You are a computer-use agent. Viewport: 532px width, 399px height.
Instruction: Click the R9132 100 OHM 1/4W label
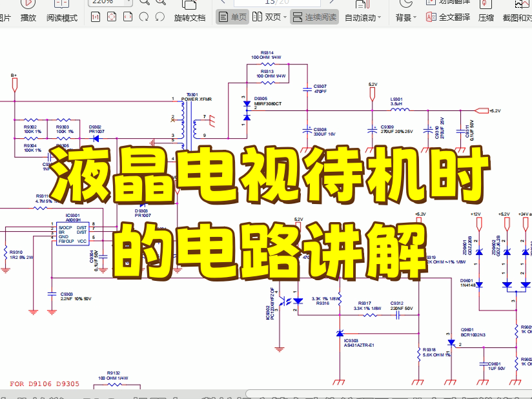coord(114,375)
